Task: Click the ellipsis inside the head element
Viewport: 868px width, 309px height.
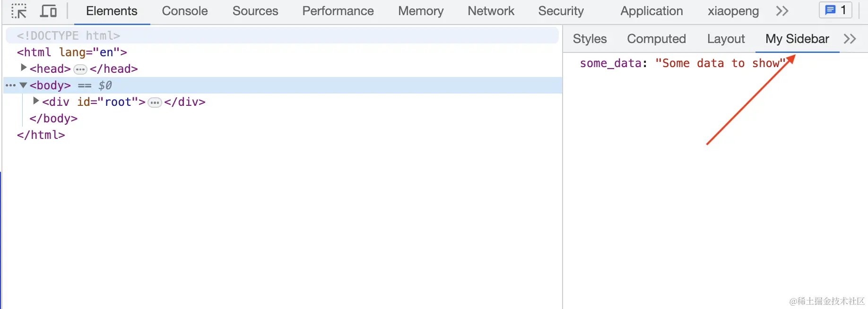Action: pyautogui.click(x=80, y=69)
